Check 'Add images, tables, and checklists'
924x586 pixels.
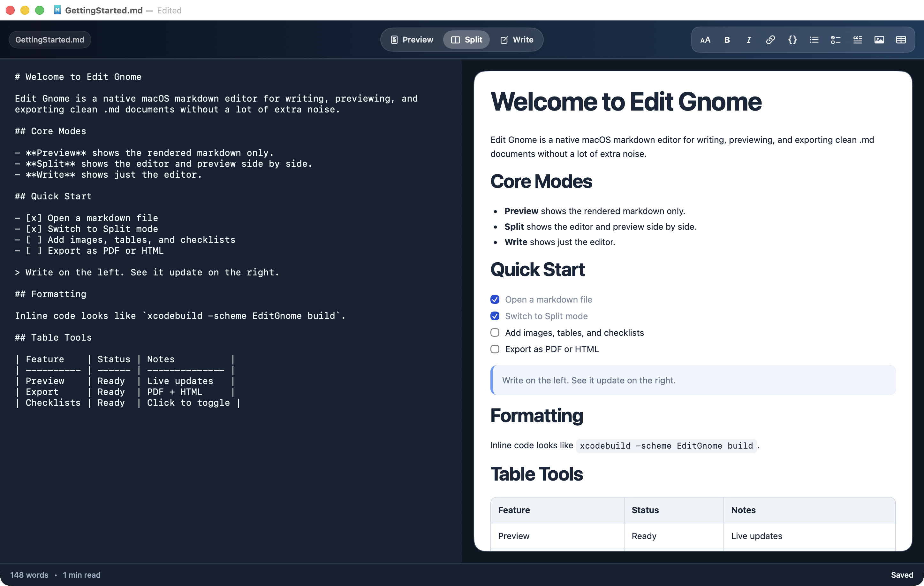click(495, 333)
